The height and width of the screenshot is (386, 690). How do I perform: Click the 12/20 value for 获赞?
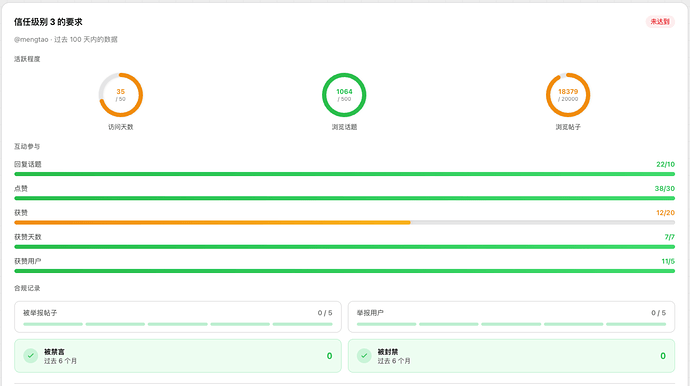coord(665,213)
